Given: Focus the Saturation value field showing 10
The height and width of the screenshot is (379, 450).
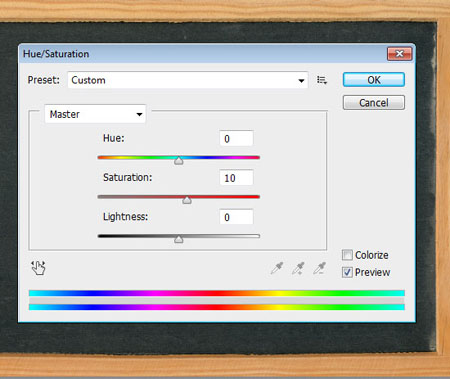Looking at the screenshot, I should [236, 178].
